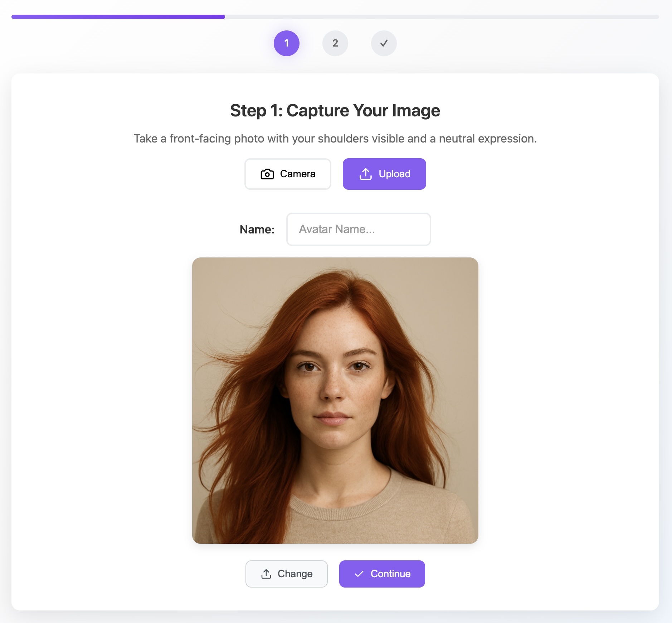
Task: Click inside the Avatar Name input field
Action: (359, 229)
